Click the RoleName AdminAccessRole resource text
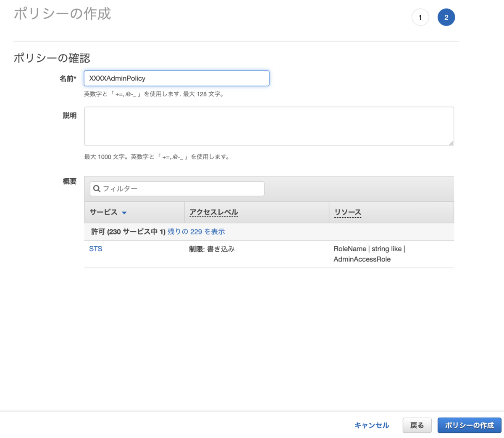This screenshot has height=438, width=504. point(370,253)
